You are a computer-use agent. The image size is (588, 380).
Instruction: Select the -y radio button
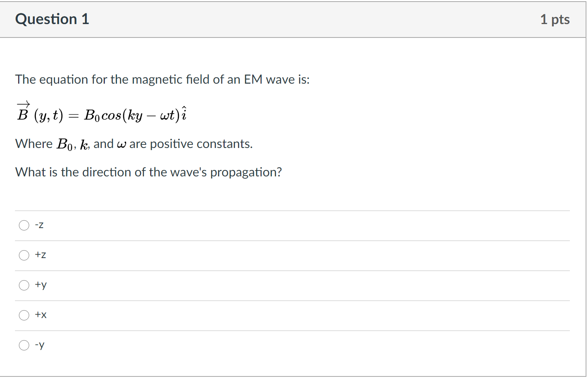click(24, 345)
